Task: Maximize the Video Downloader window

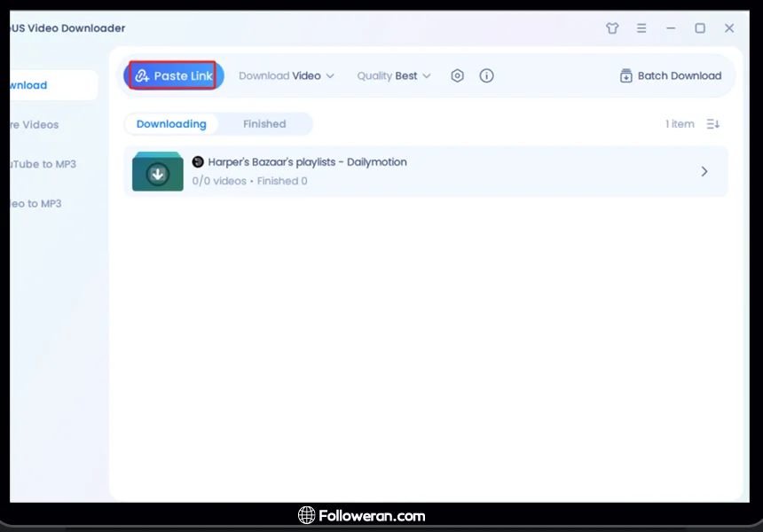Action: pos(700,28)
